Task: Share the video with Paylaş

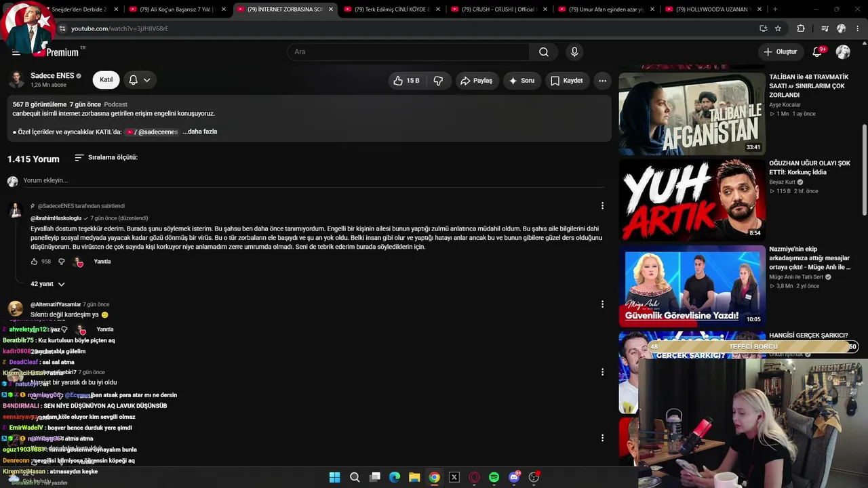Action: pos(476,81)
